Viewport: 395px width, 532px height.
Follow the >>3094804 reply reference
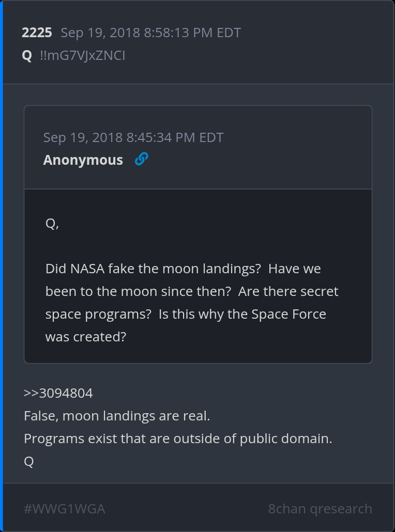(58, 393)
